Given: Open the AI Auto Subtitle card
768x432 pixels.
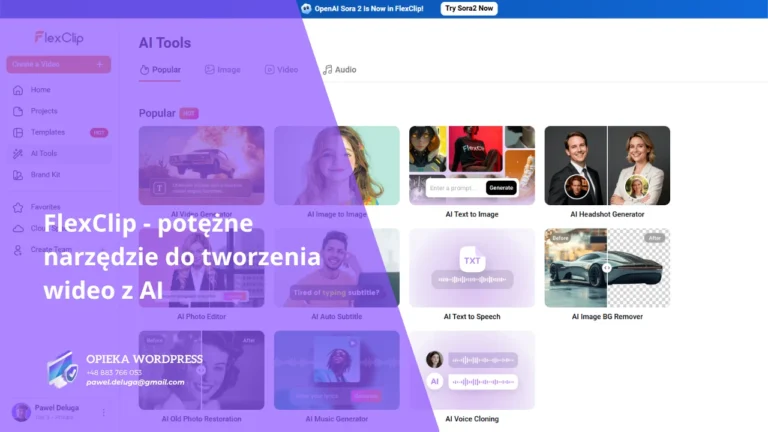Looking at the screenshot, I should tap(336, 268).
